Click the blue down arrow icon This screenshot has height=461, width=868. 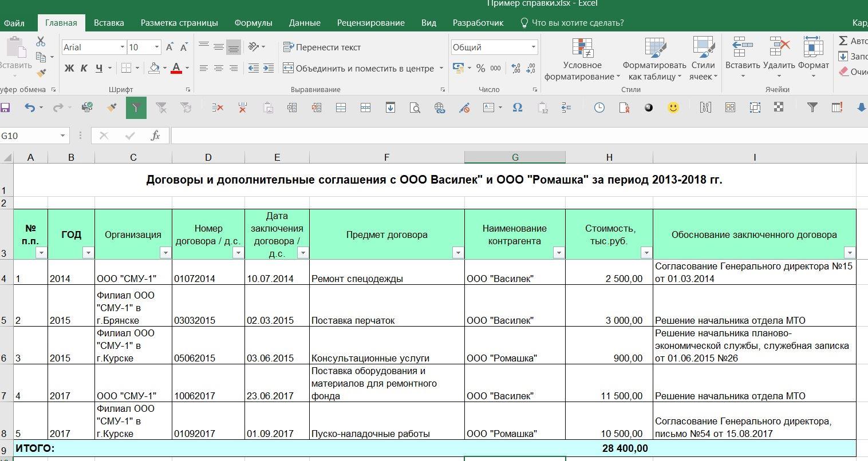(862, 107)
